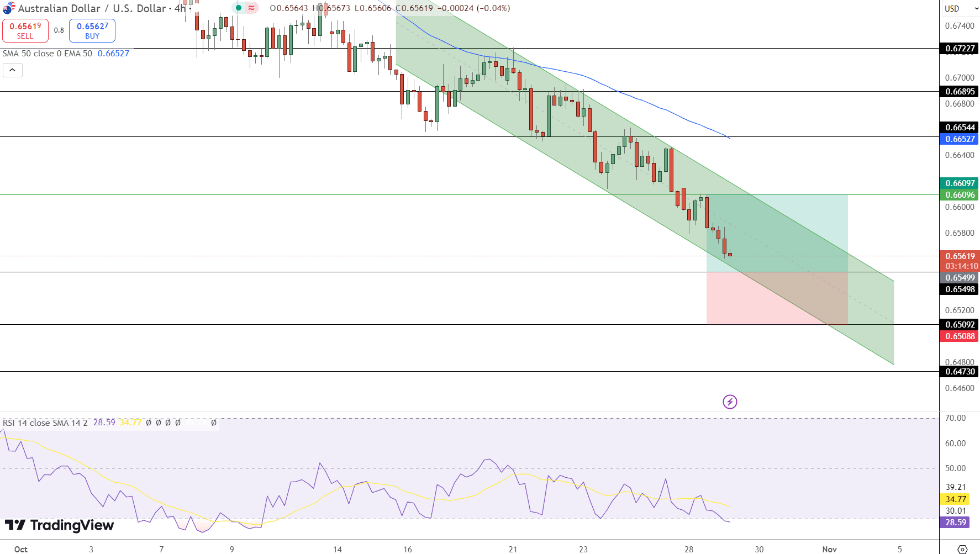This screenshot has height=554, width=980.
Task: Click the 0.66895 price line label
Action: [959, 92]
